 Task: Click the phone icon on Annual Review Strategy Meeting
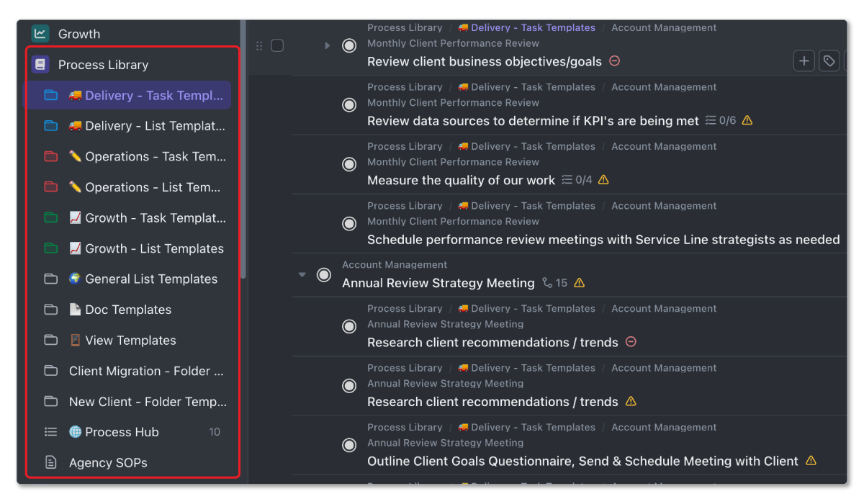(x=547, y=283)
